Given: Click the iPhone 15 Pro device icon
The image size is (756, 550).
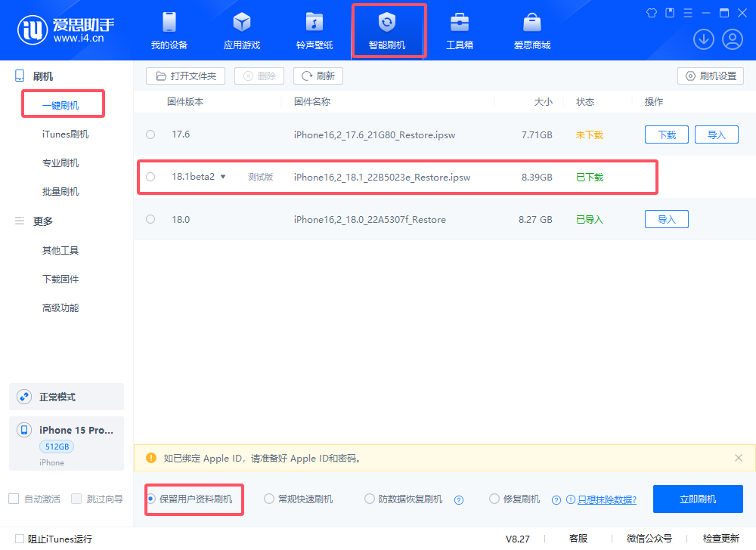Looking at the screenshot, I should click(24, 430).
